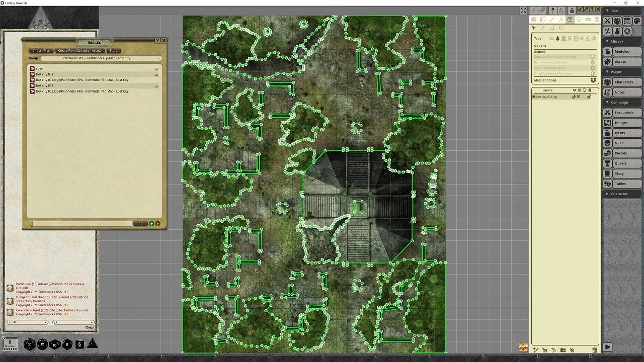The height and width of the screenshot is (362, 644).
Task: Open the Encounters list
Action: [622, 113]
